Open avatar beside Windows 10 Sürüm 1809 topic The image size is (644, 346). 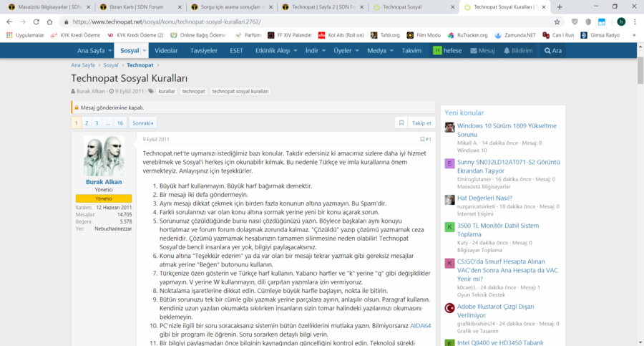click(450, 127)
